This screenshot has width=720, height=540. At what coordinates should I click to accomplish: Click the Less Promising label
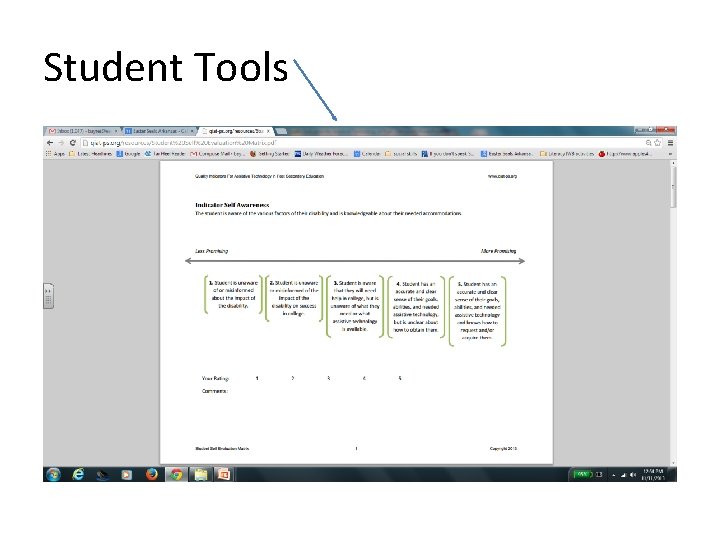(x=211, y=251)
